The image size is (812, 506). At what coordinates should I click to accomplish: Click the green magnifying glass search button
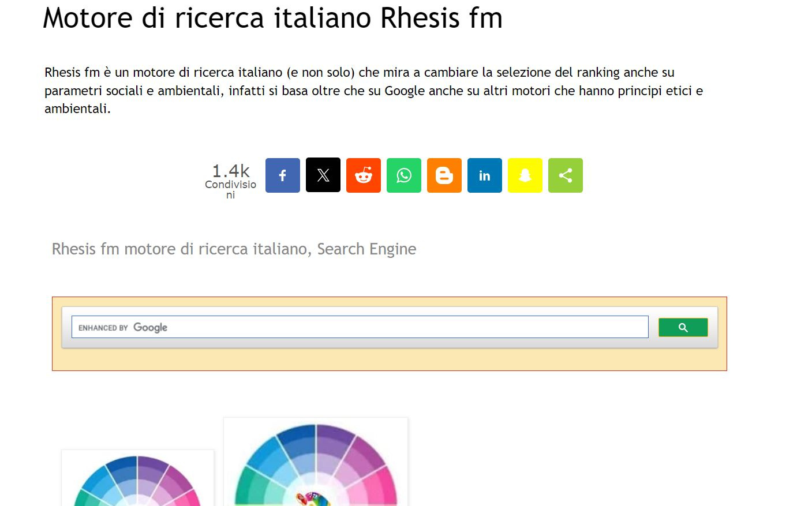coord(683,327)
